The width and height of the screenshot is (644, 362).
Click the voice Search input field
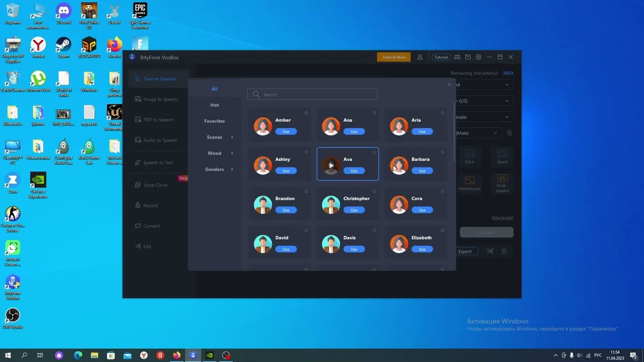pyautogui.click(x=312, y=95)
